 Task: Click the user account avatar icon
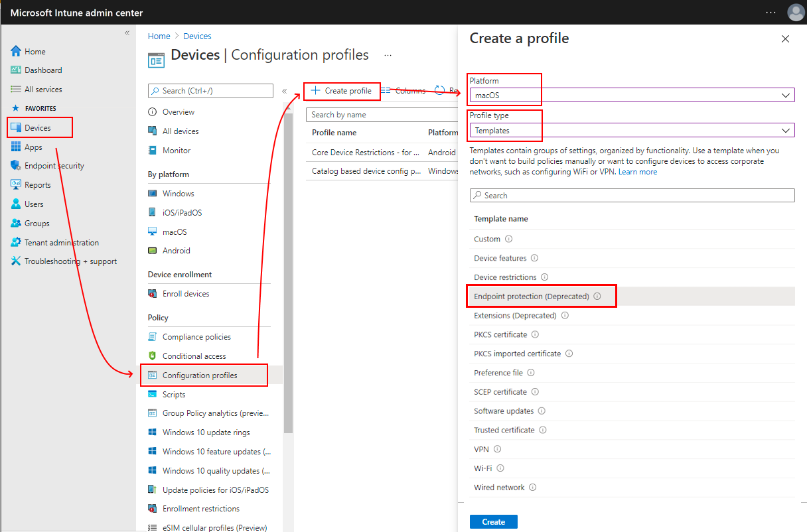point(795,13)
